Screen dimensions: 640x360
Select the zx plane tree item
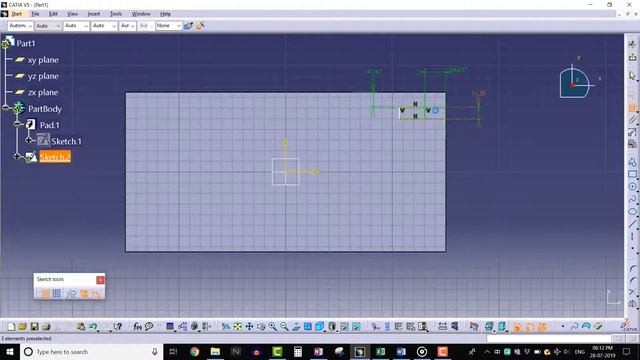pyautogui.click(x=43, y=93)
